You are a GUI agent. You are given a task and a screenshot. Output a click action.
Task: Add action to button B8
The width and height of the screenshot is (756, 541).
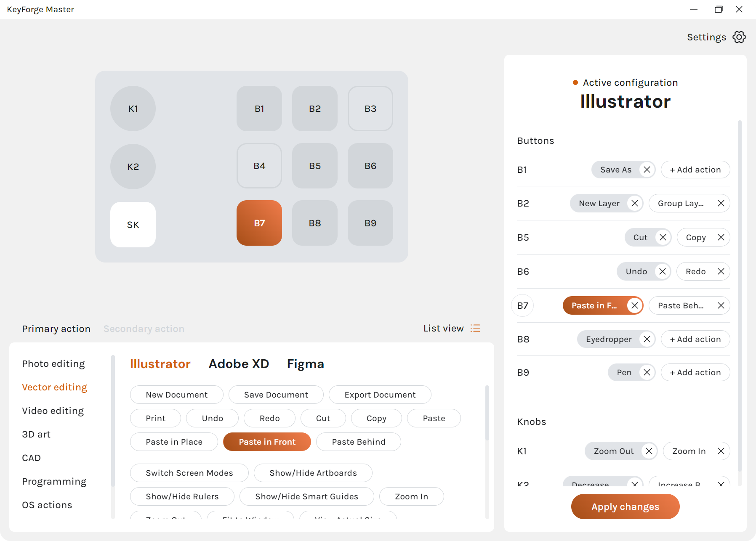(695, 339)
